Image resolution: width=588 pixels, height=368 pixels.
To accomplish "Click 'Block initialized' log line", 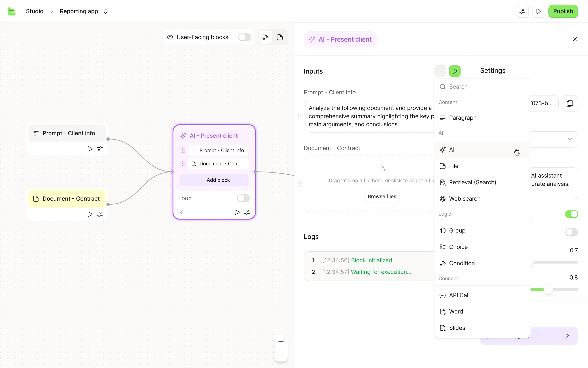I will click(x=371, y=260).
